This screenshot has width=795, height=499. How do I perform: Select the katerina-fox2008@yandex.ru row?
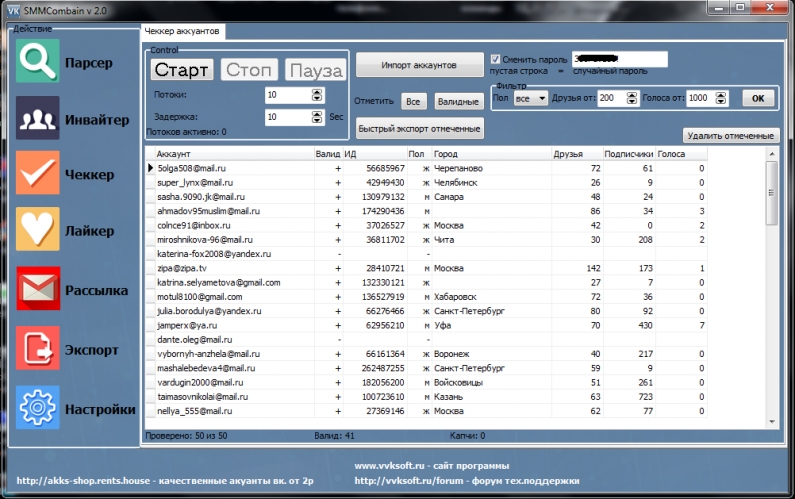[426, 254]
